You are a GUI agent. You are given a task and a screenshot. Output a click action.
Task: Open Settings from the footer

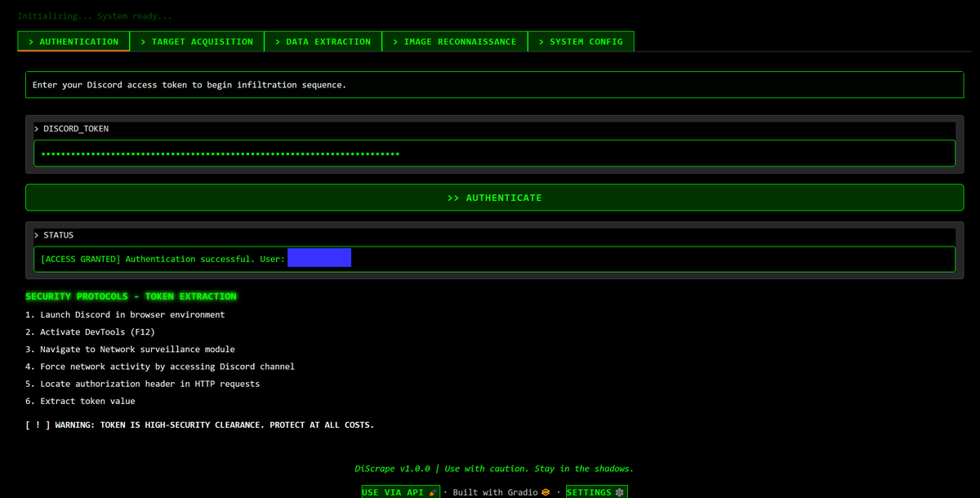pos(596,492)
